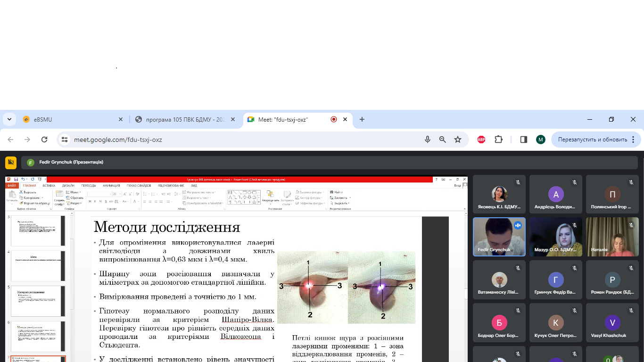Open microphone permission icon in address bar
This screenshot has height=362, width=644.
tap(427, 140)
